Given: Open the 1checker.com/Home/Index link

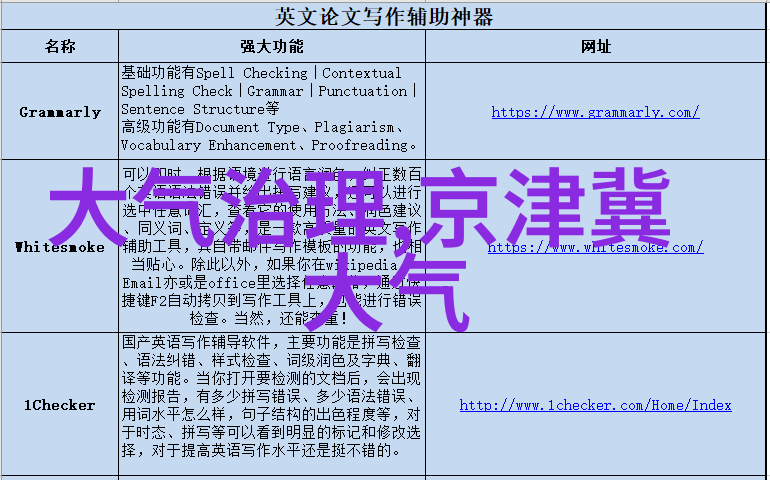Looking at the screenshot, I should (x=595, y=405).
